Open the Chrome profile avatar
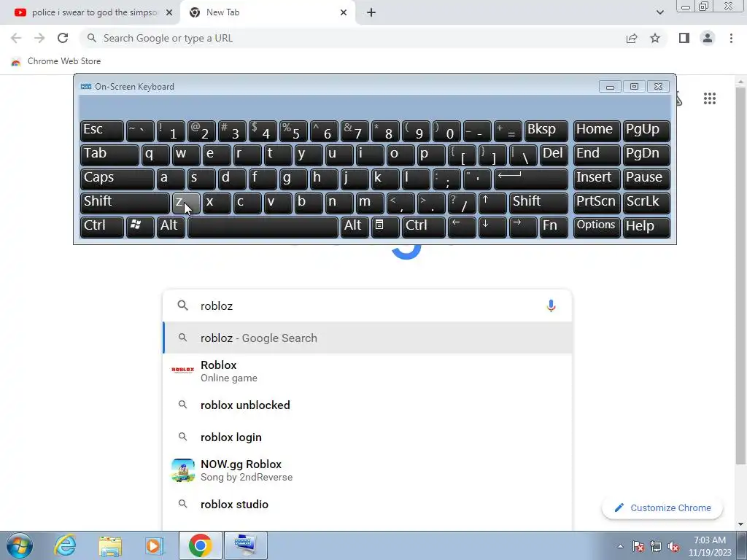 (x=708, y=38)
